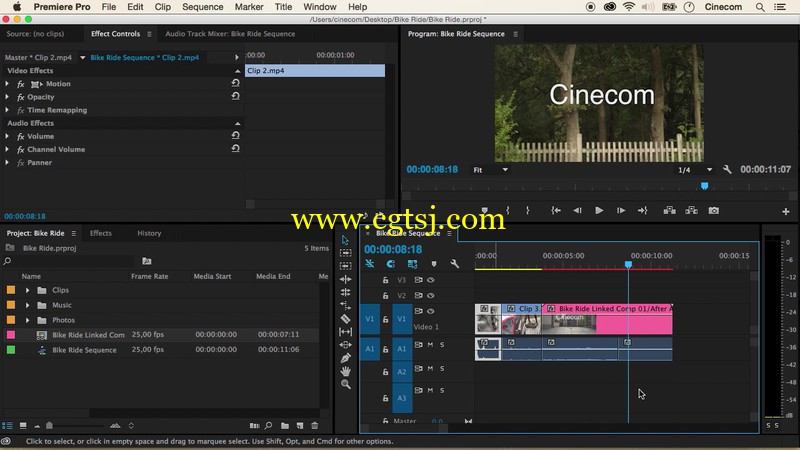Switch to the Audio Track Mixer tab
The height and width of the screenshot is (450, 800).
(230, 34)
